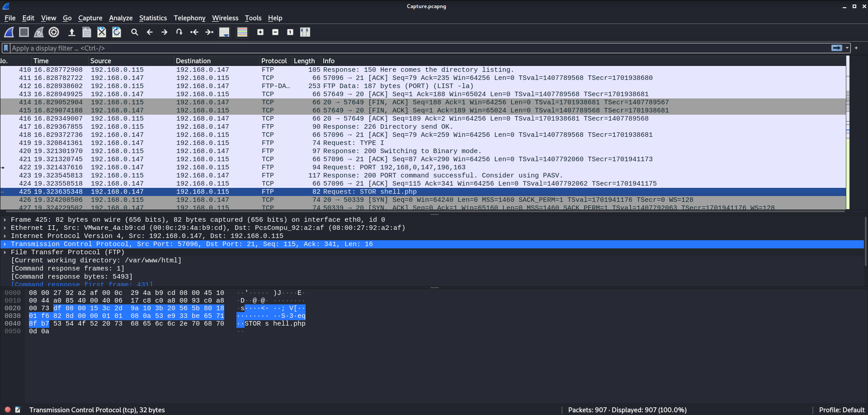Go to specified packet icon
The width and height of the screenshot is (868, 415).
tap(179, 32)
